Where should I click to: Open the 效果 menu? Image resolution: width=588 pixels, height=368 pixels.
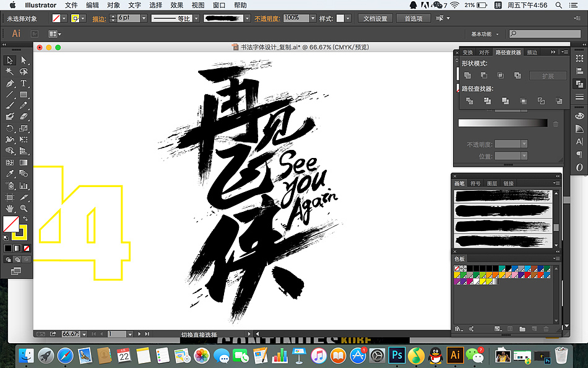[177, 5]
